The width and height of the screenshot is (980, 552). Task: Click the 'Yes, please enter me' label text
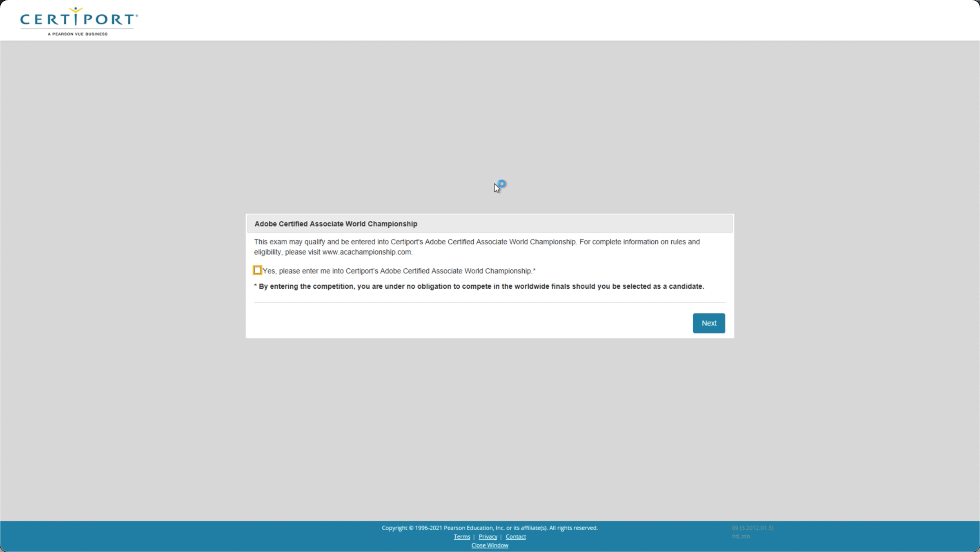(398, 271)
